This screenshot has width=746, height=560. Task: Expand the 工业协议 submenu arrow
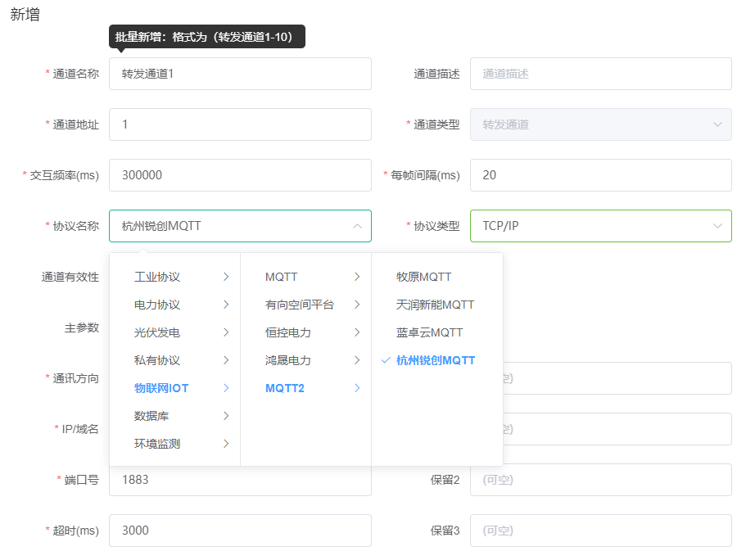pos(226,277)
